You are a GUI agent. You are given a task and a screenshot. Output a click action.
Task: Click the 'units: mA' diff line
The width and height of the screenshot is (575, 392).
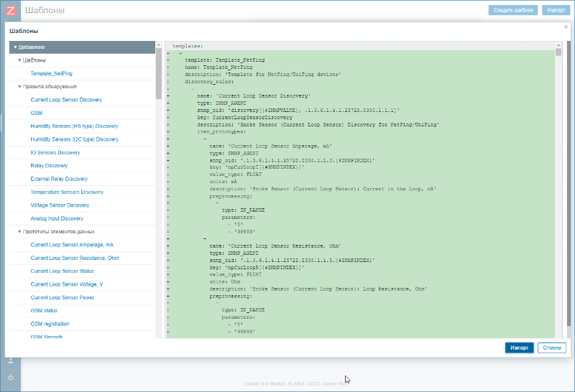pyautogui.click(x=223, y=182)
